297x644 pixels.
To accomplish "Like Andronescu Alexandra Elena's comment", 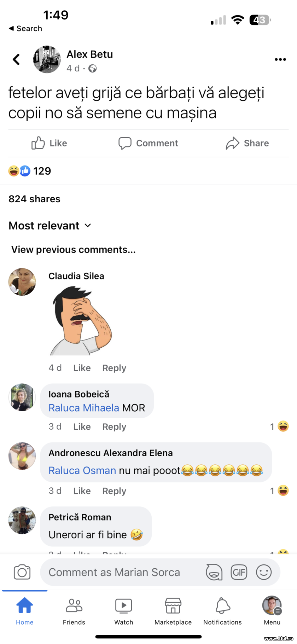I will [82, 491].
